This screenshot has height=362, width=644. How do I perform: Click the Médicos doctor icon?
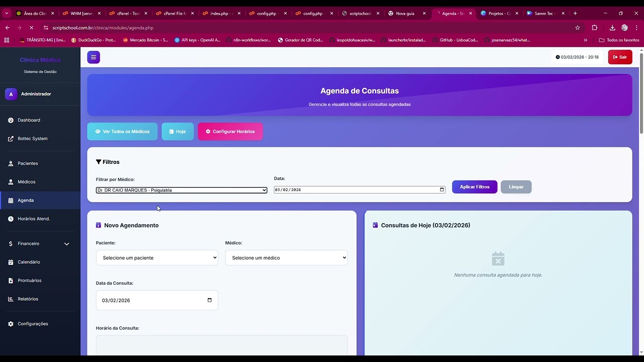coord(11,182)
